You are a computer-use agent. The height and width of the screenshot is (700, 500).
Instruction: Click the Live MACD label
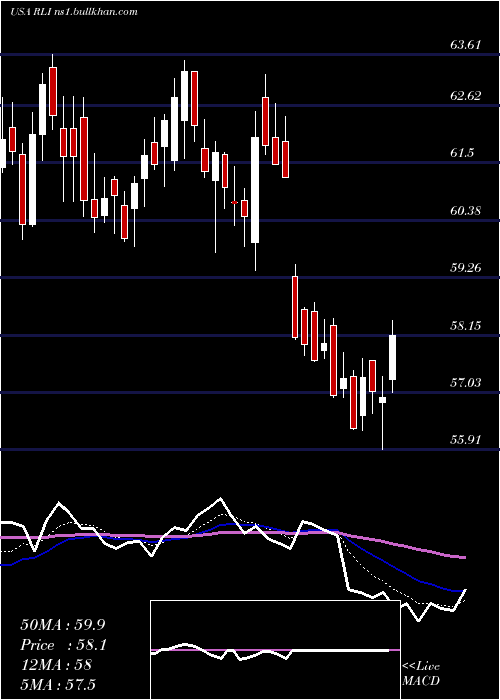click(421, 673)
